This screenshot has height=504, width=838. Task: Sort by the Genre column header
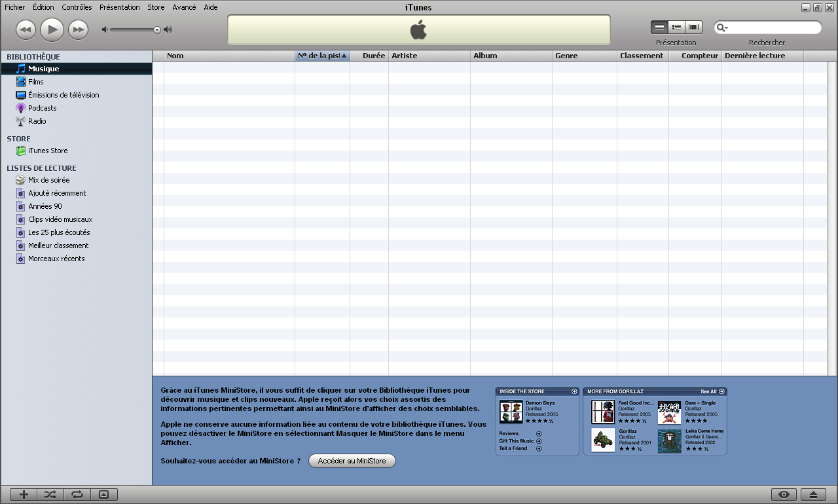click(x=585, y=56)
